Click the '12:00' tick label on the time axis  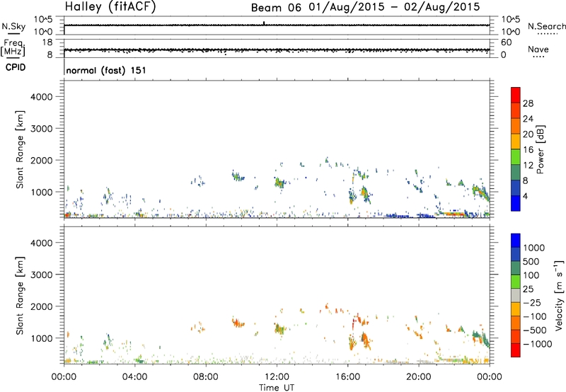tap(277, 377)
